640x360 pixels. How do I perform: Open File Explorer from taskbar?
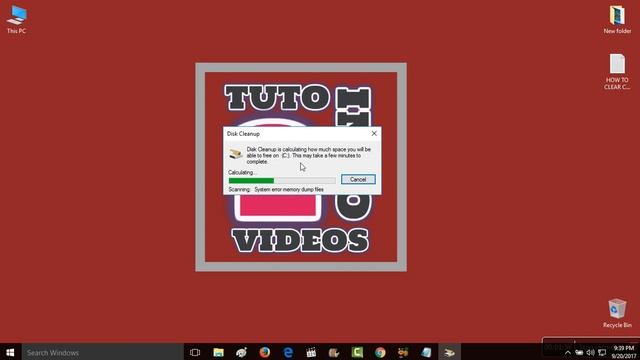pyautogui.click(x=218, y=352)
